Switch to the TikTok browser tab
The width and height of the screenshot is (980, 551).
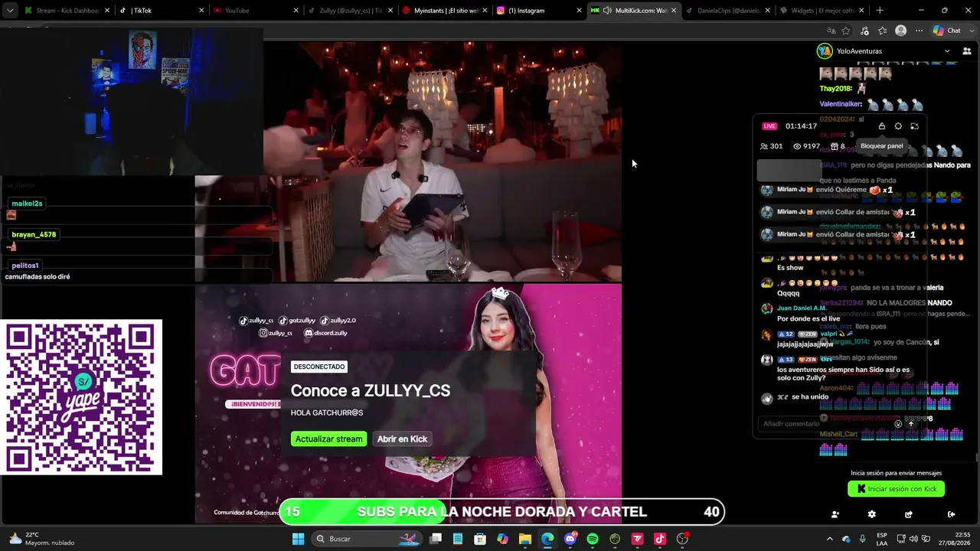pyautogui.click(x=162, y=11)
